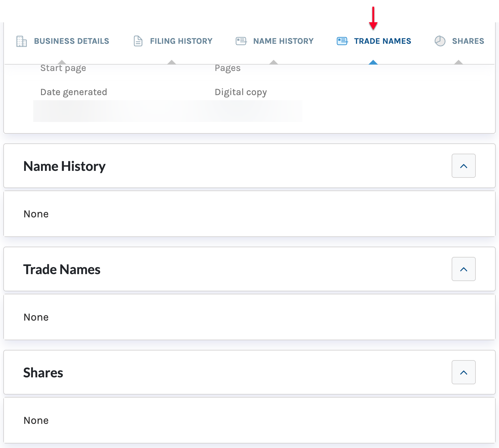
Task: Select the Trade Names tab label
Action: coord(383,41)
